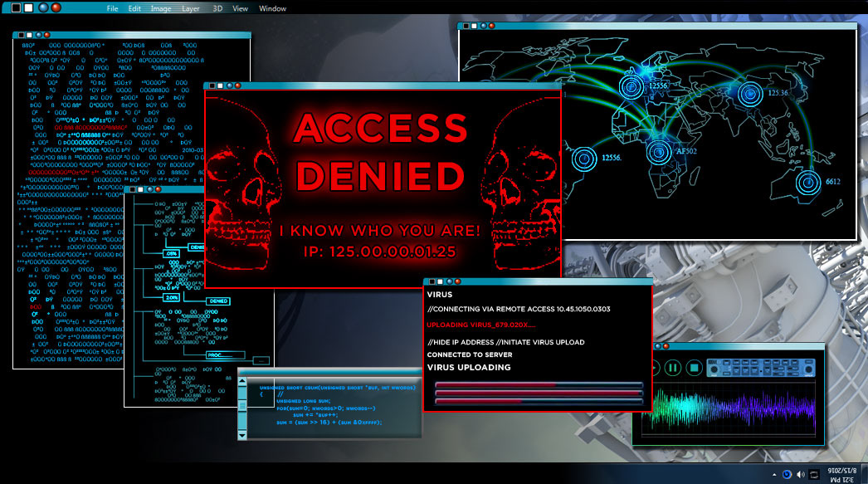Open the Edit menu
This screenshot has width=868, height=484.
coord(134,9)
